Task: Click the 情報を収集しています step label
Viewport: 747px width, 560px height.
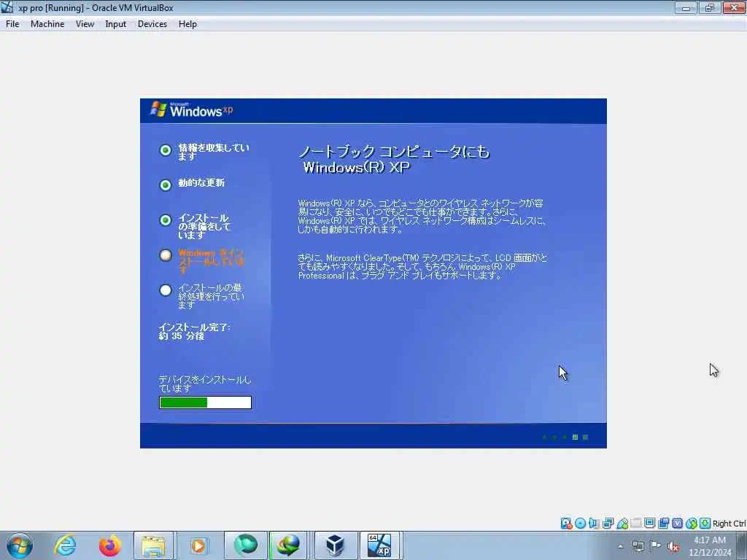Action: click(214, 152)
